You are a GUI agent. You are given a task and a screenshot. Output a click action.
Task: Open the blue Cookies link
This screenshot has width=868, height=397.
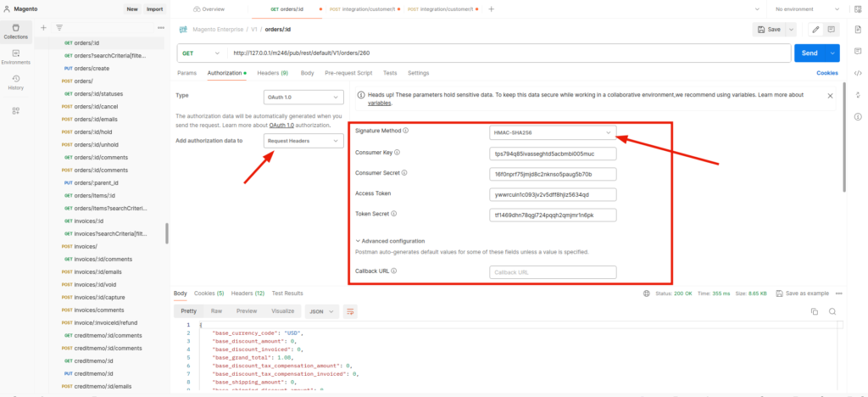[x=827, y=73]
